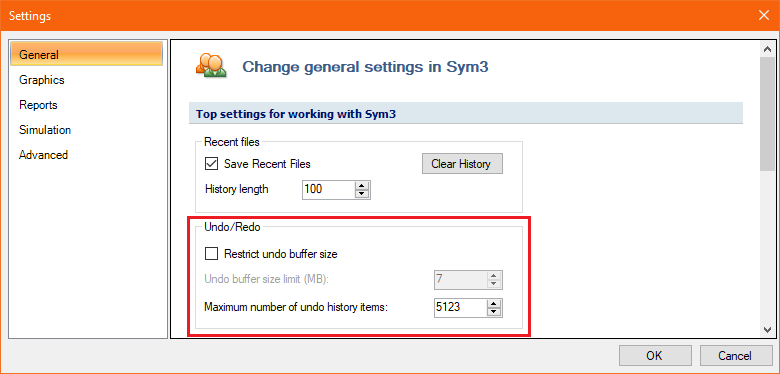Uncheck the Save Recent Files checkbox
This screenshot has width=780, height=374.
tap(211, 164)
